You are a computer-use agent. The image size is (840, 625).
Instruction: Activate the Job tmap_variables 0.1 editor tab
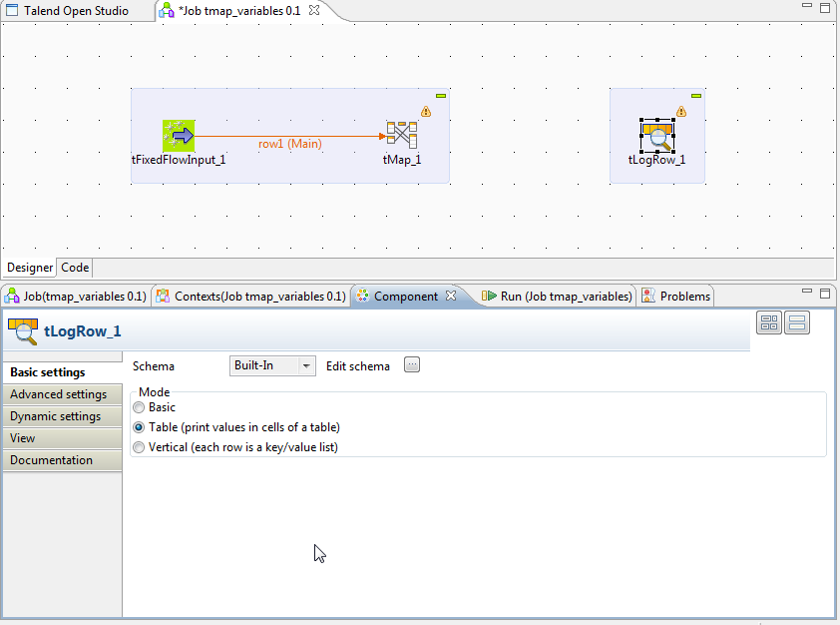pos(241,11)
